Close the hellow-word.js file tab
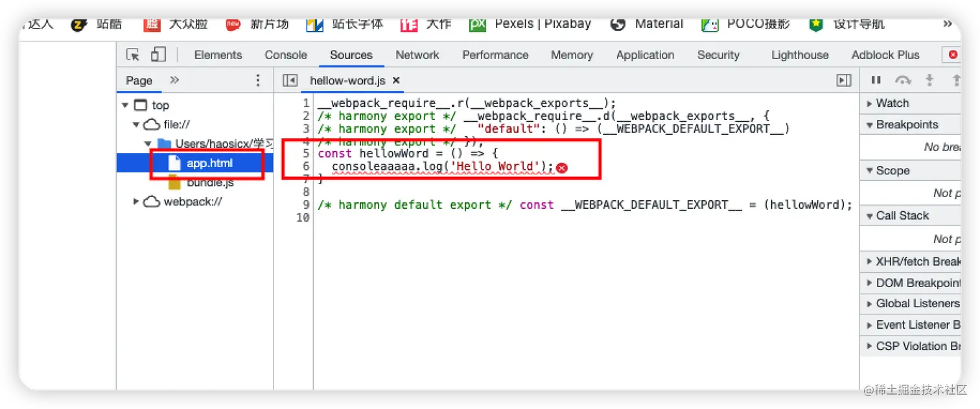Screen dimensions: 980x409 pos(396,80)
